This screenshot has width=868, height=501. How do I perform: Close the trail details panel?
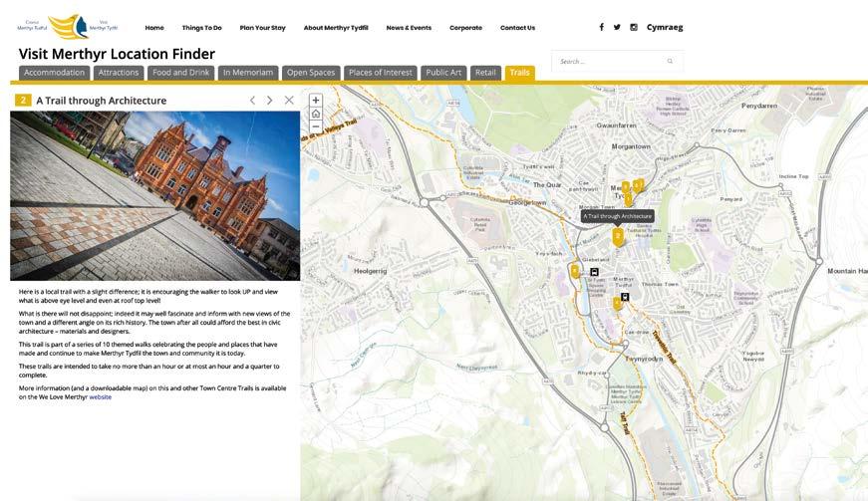point(289,100)
